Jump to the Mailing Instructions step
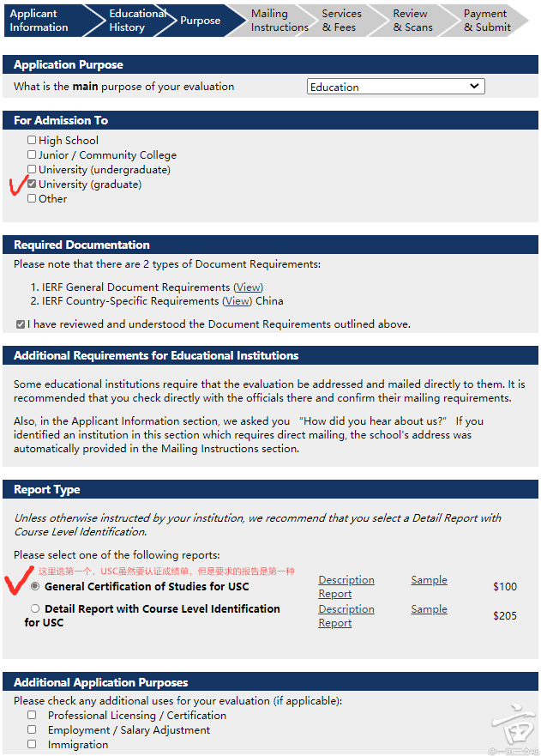The image size is (541, 756). pos(278,21)
